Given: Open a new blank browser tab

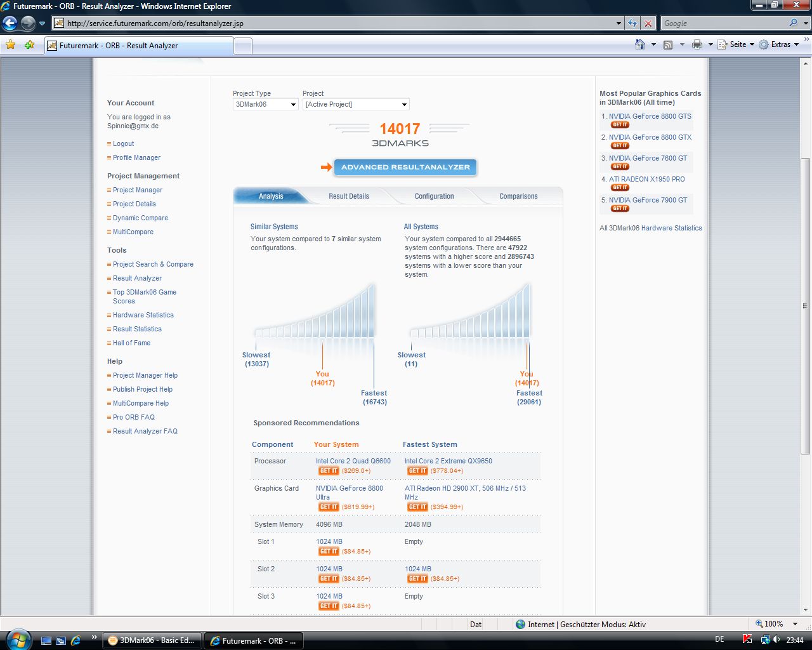Looking at the screenshot, I should (x=243, y=46).
